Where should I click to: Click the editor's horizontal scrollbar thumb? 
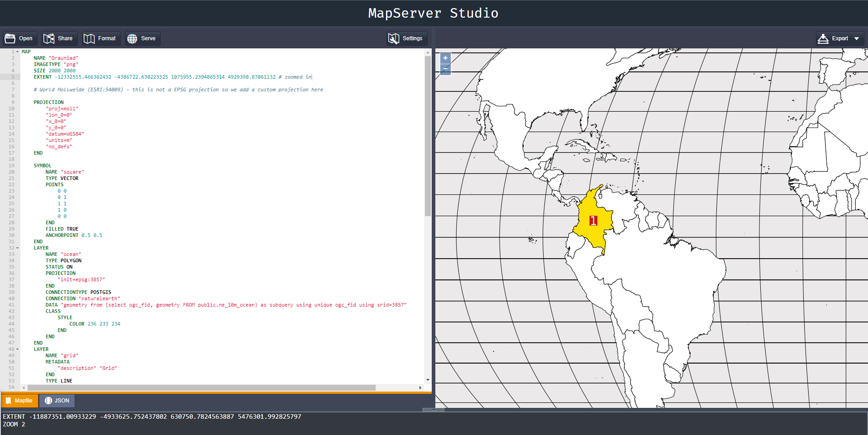201,388
